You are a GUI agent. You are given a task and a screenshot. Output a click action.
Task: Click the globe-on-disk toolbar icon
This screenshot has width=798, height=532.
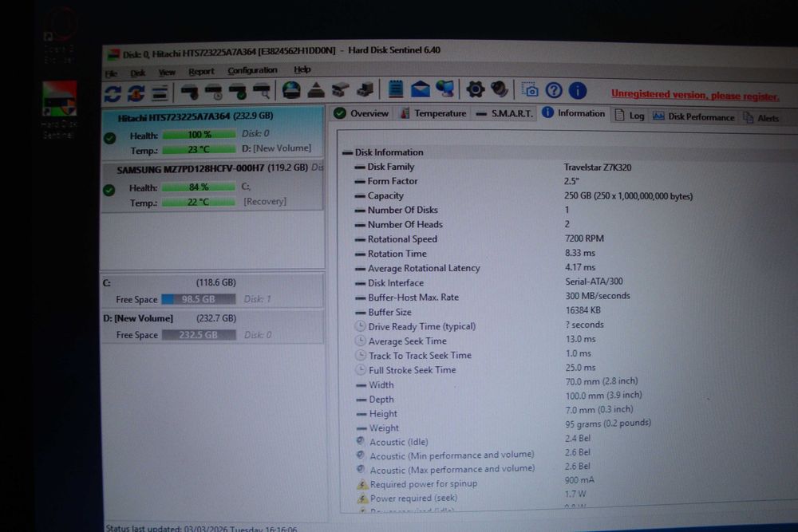pos(291,91)
